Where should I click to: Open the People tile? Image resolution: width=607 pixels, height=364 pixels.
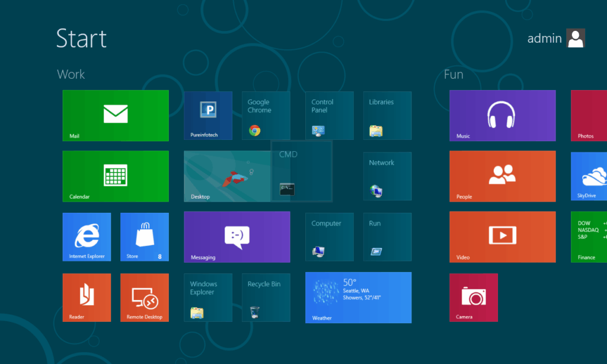pos(503,176)
